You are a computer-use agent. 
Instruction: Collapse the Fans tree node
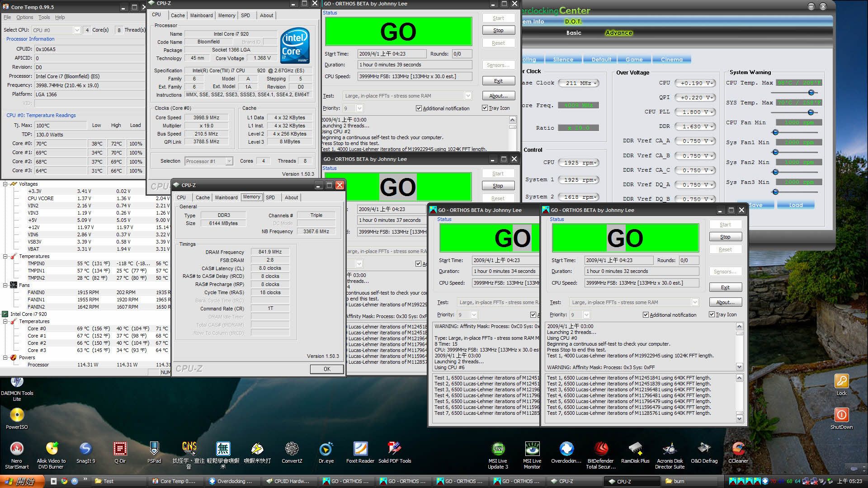click(5, 285)
